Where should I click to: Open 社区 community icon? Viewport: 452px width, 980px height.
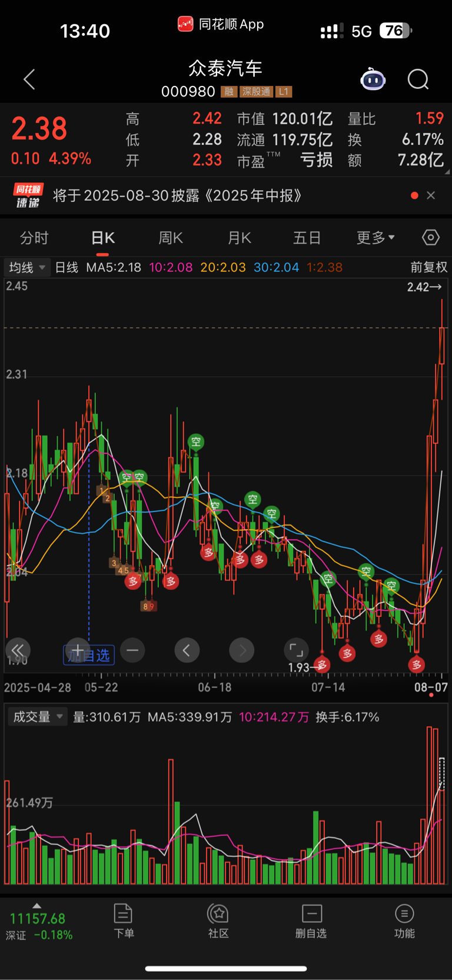pos(218,921)
